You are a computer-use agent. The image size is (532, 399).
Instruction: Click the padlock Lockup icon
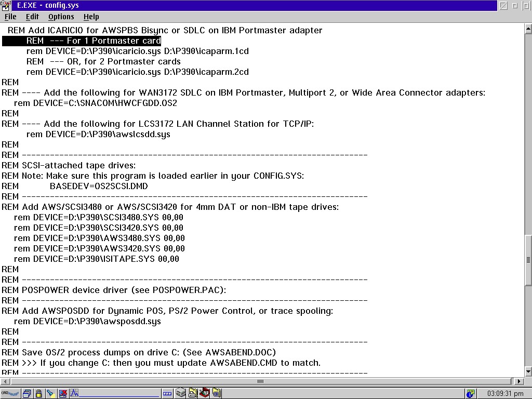(38, 394)
